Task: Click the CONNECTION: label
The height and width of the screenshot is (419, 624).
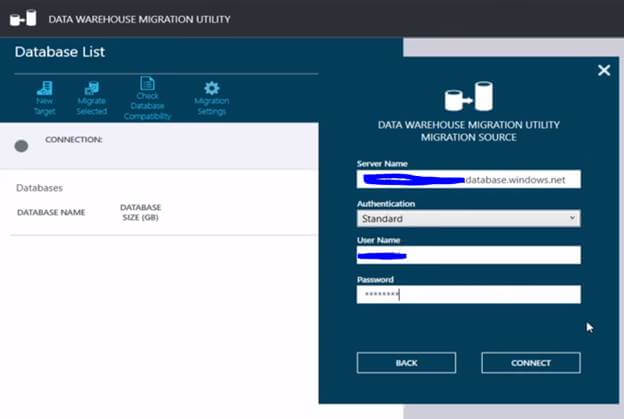Action: [x=74, y=140]
